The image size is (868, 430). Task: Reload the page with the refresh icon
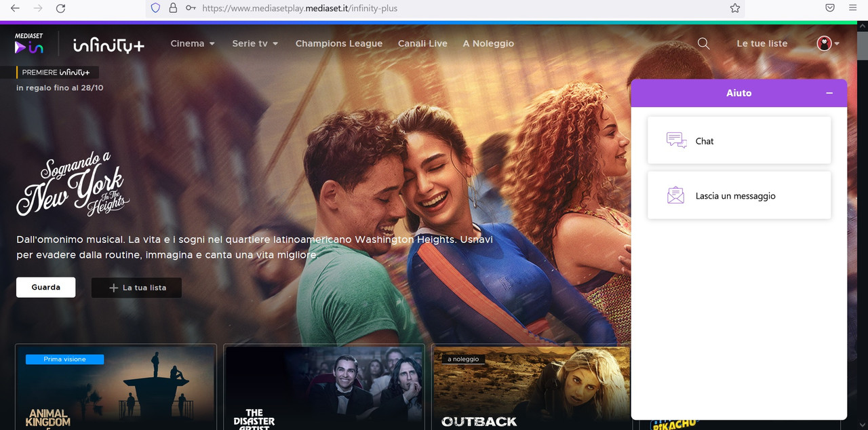(x=60, y=8)
